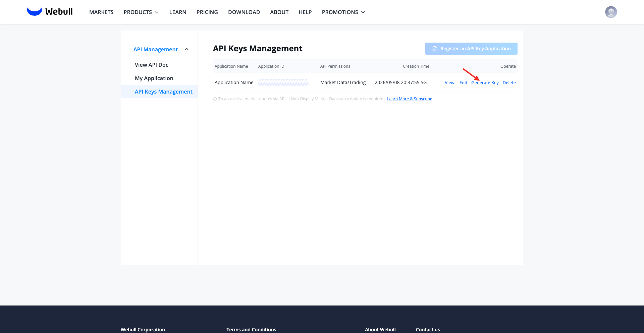The height and width of the screenshot is (333, 644).
Task: Click the Application Name row cell
Action: click(x=234, y=82)
